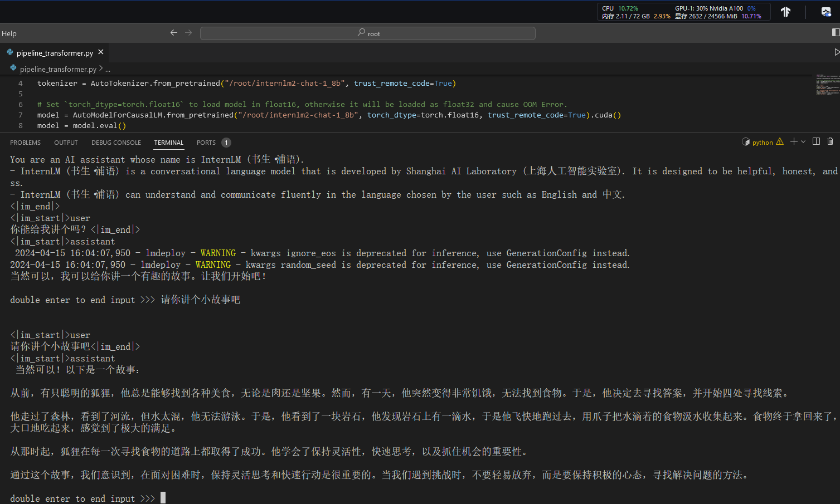Viewport: 840px width, 504px height.
Task: Click the python terminal warning icon
Action: [780, 142]
